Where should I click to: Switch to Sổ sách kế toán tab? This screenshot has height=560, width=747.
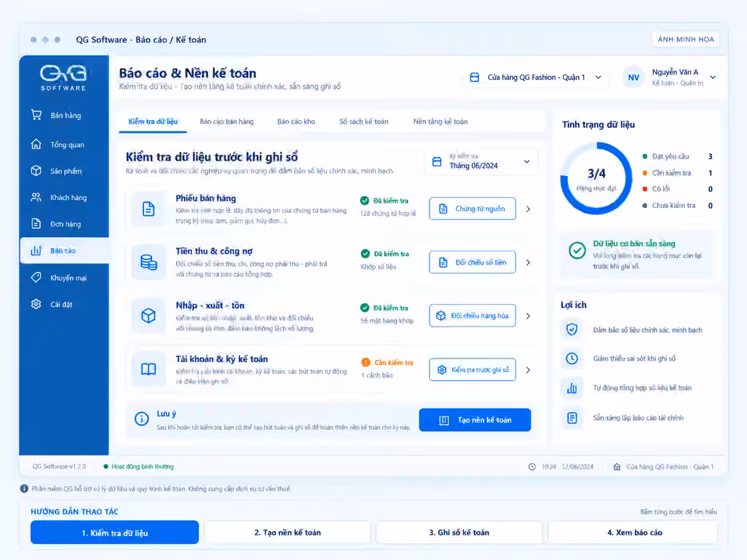click(364, 121)
